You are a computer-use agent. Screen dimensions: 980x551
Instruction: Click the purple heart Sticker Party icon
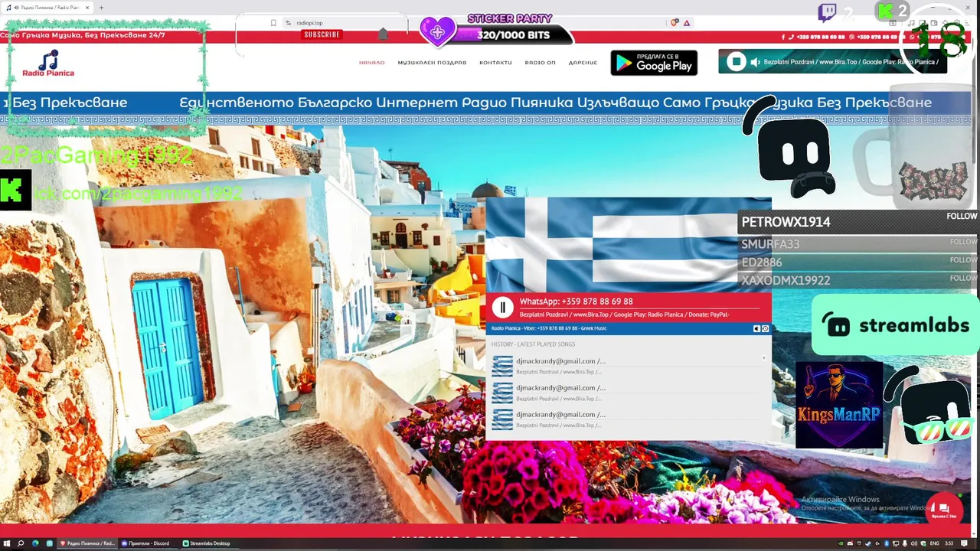[437, 32]
